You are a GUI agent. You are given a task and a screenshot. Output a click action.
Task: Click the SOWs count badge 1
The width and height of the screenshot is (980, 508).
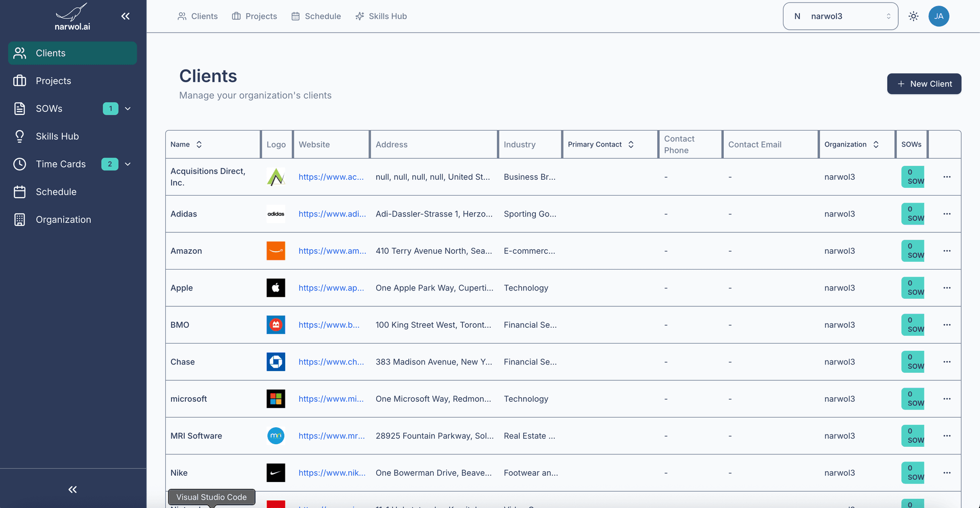(x=111, y=109)
